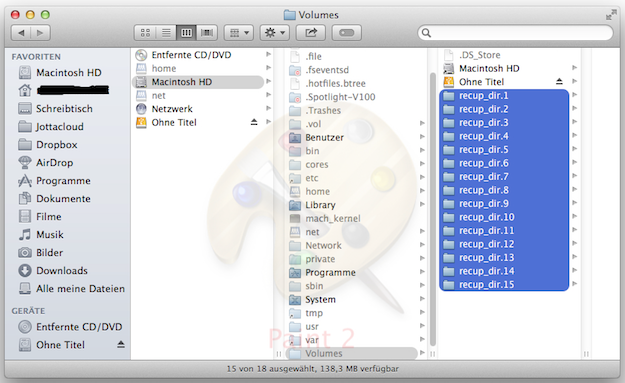Open AirDrop in the sidebar
This screenshot has height=383, width=625.
(46, 163)
